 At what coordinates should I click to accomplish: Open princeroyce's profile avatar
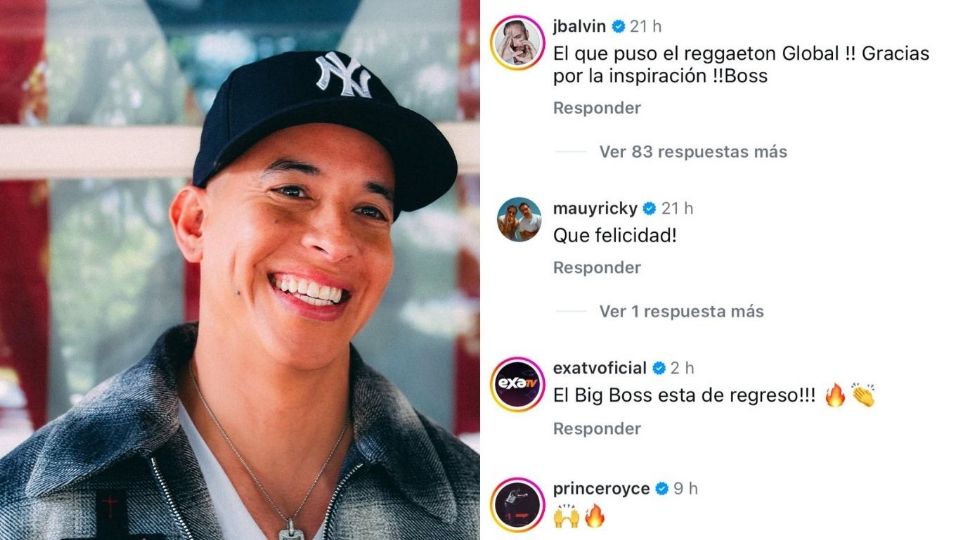518,505
